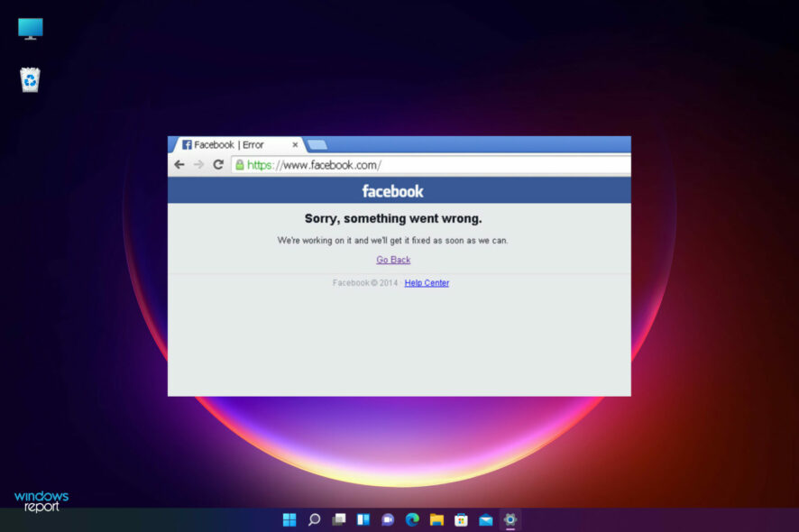Image resolution: width=799 pixels, height=532 pixels.
Task: Click the Windows Start button
Action: tap(289, 519)
